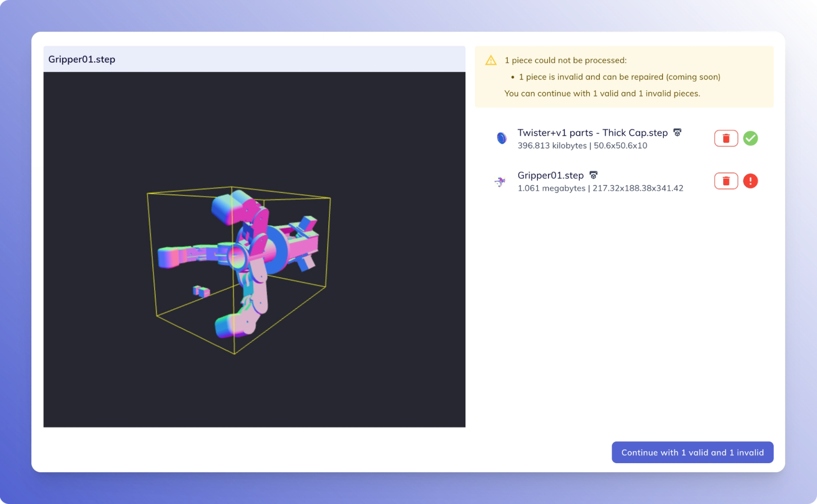
Task: Click the small detached part in viewer
Action: (201, 291)
